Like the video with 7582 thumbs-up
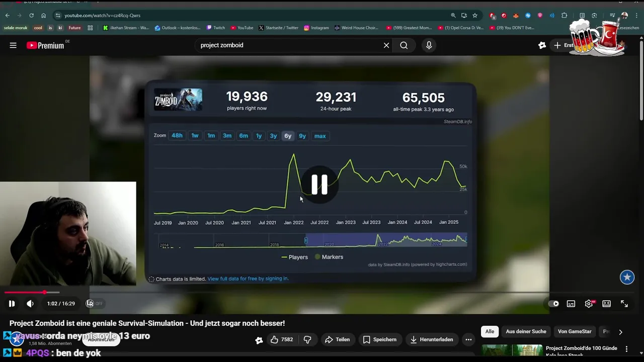 [282, 339]
